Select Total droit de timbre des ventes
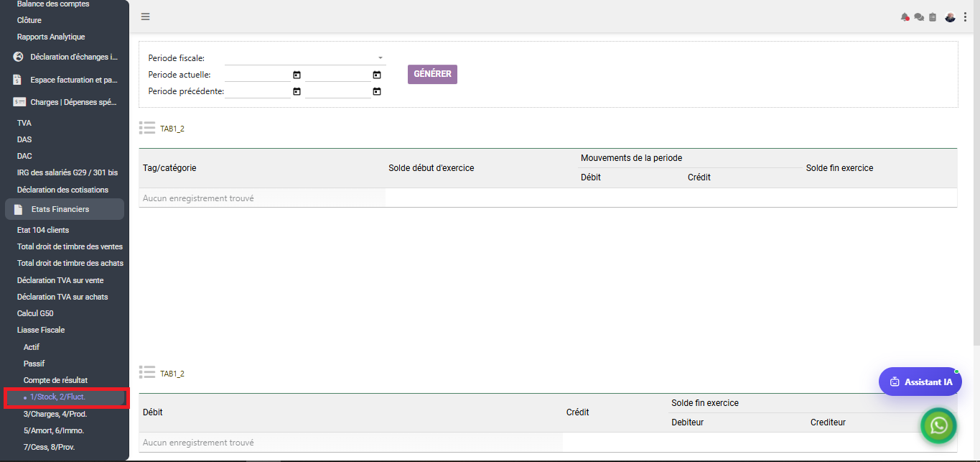The width and height of the screenshot is (980, 462). pos(70,246)
